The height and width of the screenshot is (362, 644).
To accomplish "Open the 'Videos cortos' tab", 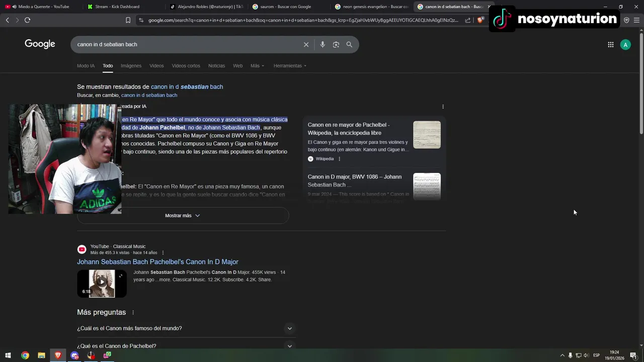I will point(186,66).
